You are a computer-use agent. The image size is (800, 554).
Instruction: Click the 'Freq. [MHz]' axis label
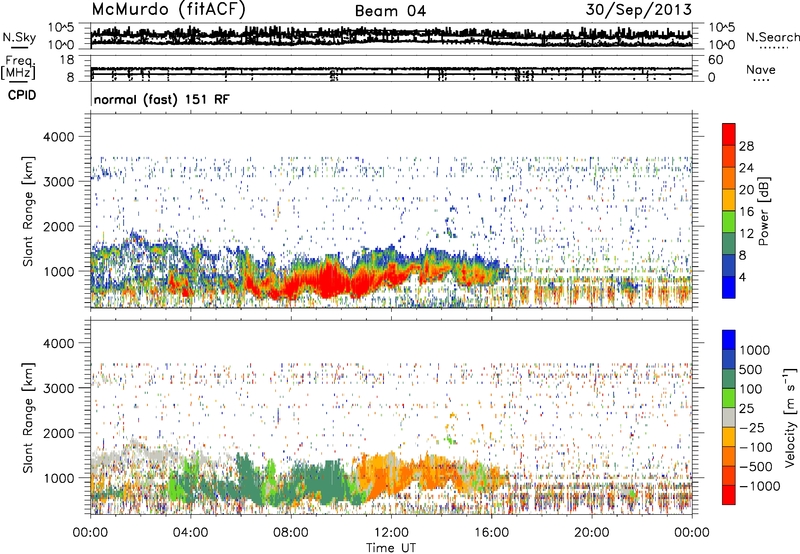(19, 67)
